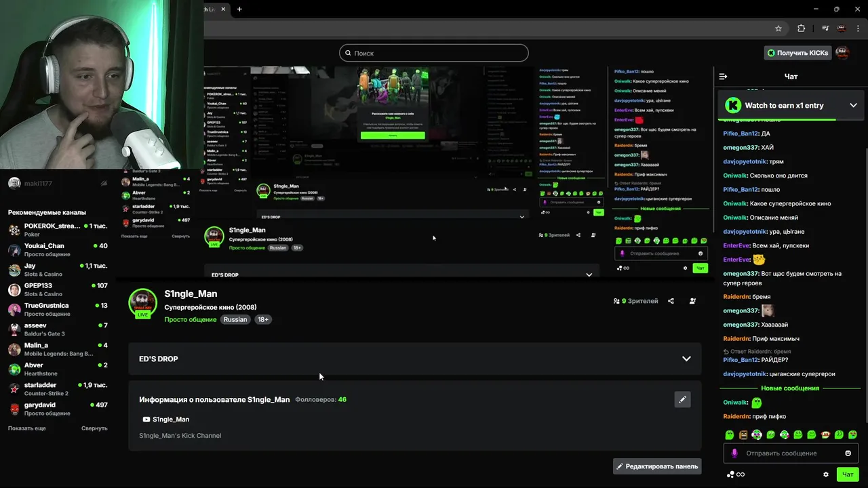Click user-add icon right of share
868x488 pixels.
pyautogui.click(x=692, y=301)
